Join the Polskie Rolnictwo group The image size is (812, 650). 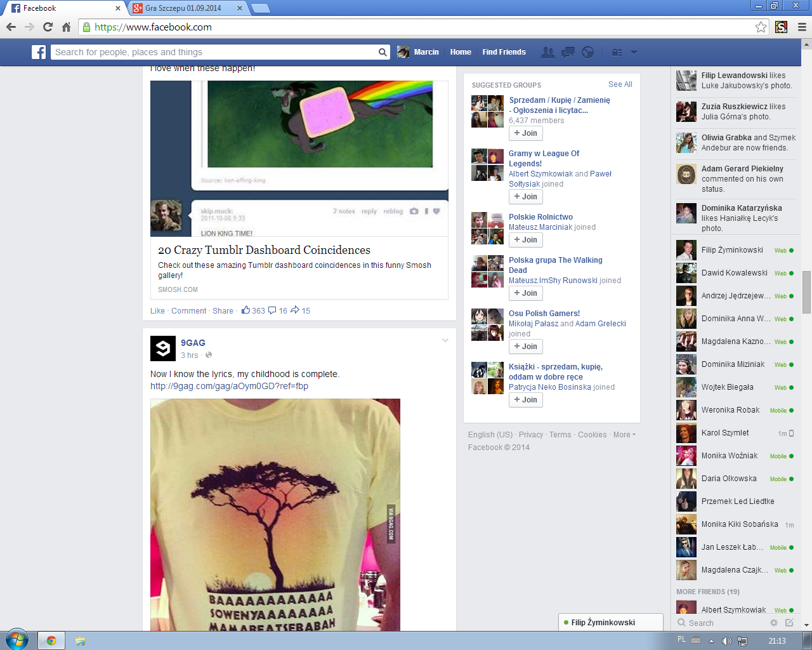point(525,240)
